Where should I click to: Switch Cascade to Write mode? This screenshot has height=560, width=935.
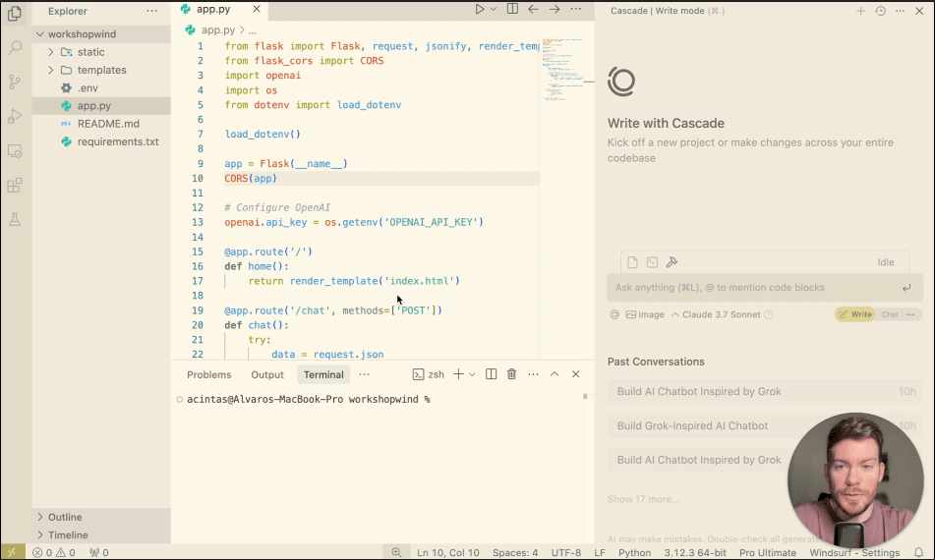click(855, 314)
